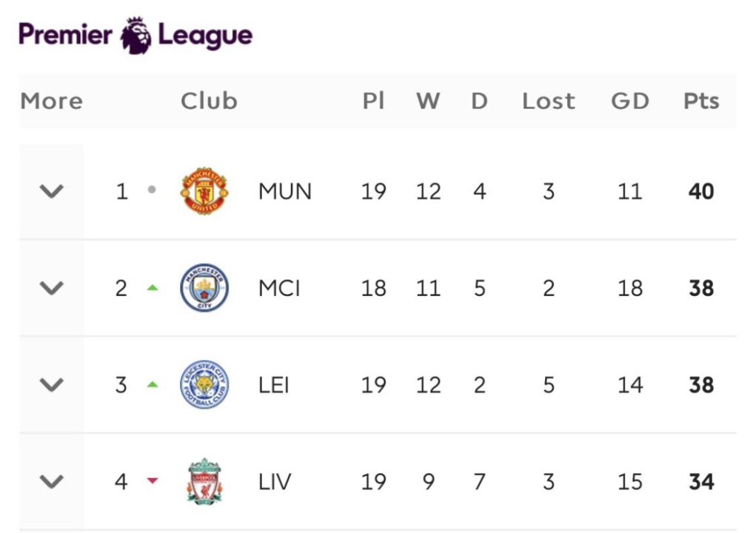Click the GD column header
756x533 pixels.
pyautogui.click(x=629, y=101)
